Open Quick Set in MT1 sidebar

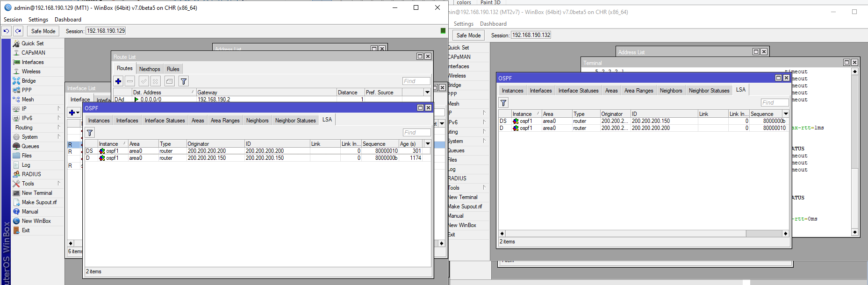(32, 43)
